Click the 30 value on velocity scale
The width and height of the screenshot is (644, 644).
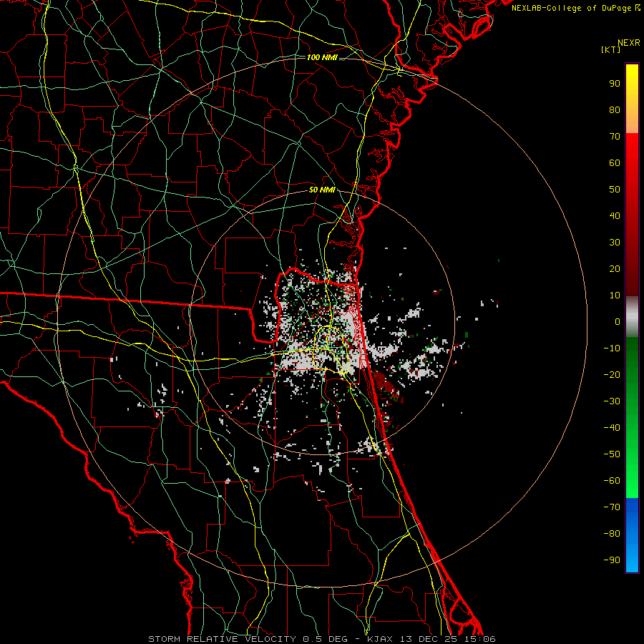pos(615,243)
